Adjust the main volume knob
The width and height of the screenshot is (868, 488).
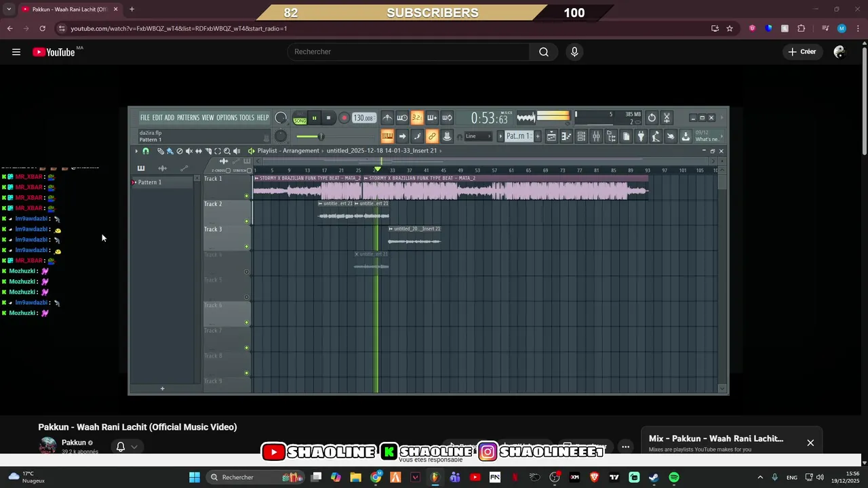281,118
